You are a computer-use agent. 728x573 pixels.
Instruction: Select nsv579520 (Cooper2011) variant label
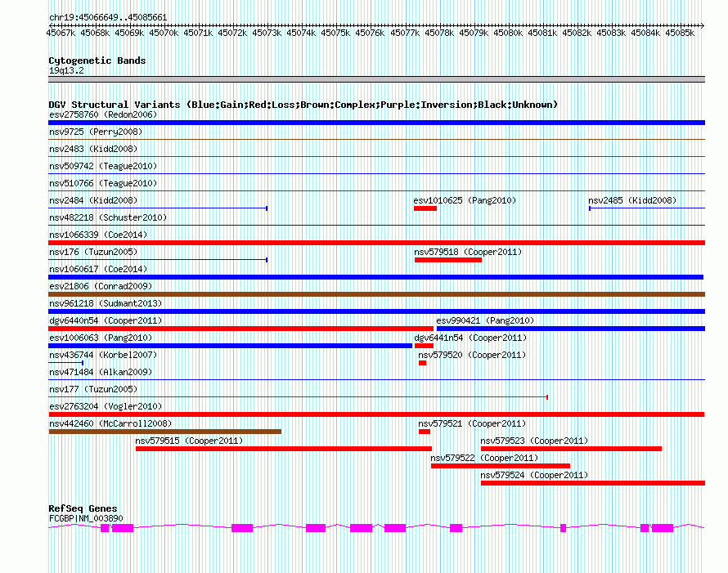[x=472, y=355]
